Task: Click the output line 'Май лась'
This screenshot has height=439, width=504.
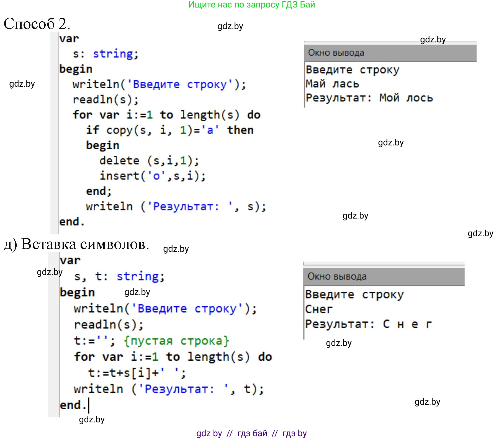Action: pyautogui.click(x=332, y=84)
